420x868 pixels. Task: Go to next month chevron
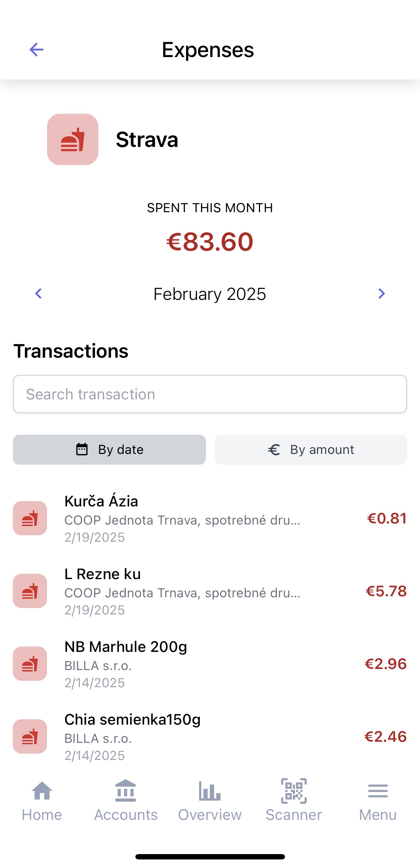[x=382, y=293]
